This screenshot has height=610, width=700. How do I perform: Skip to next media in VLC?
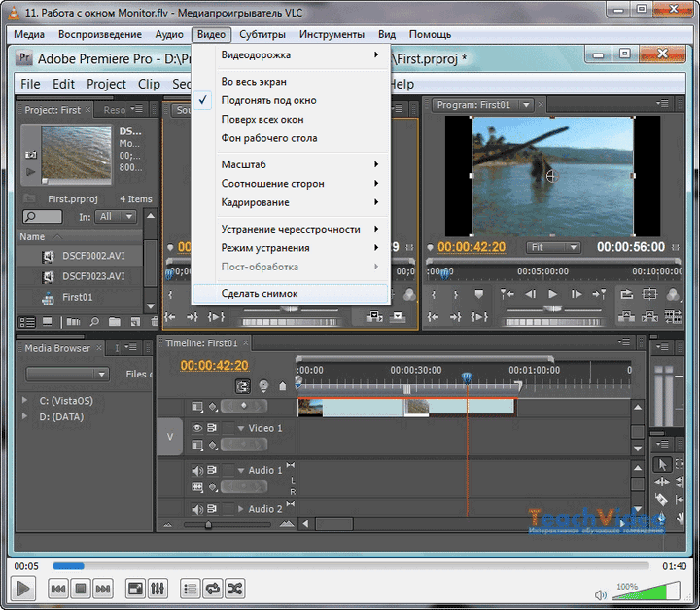coord(103,589)
